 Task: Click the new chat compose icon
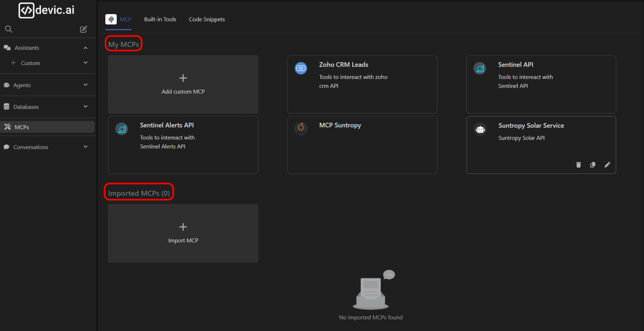coord(83,29)
